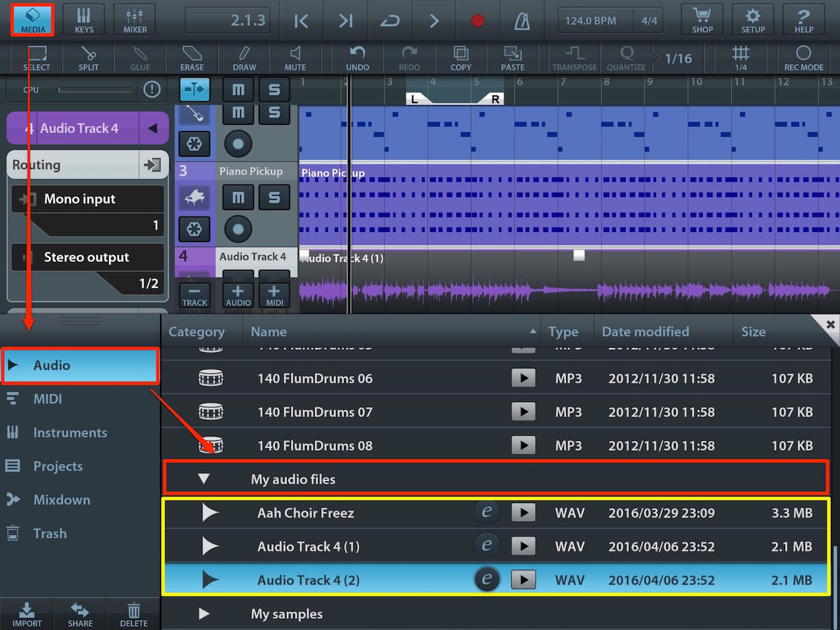840x630 pixels.
Task: Choose the SELECT tool
Action: (36, 58)
